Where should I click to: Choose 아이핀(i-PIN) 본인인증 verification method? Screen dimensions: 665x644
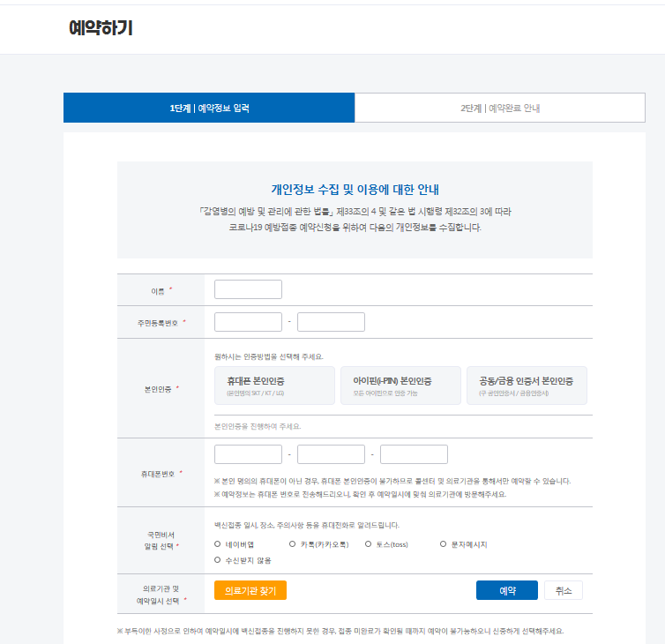[400, 386]
